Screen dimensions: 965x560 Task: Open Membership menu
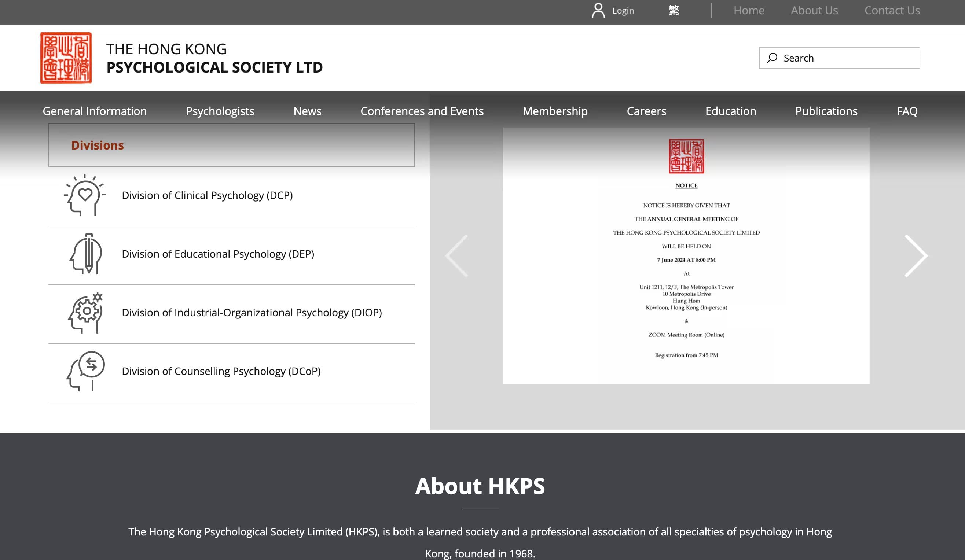point(555,111)
